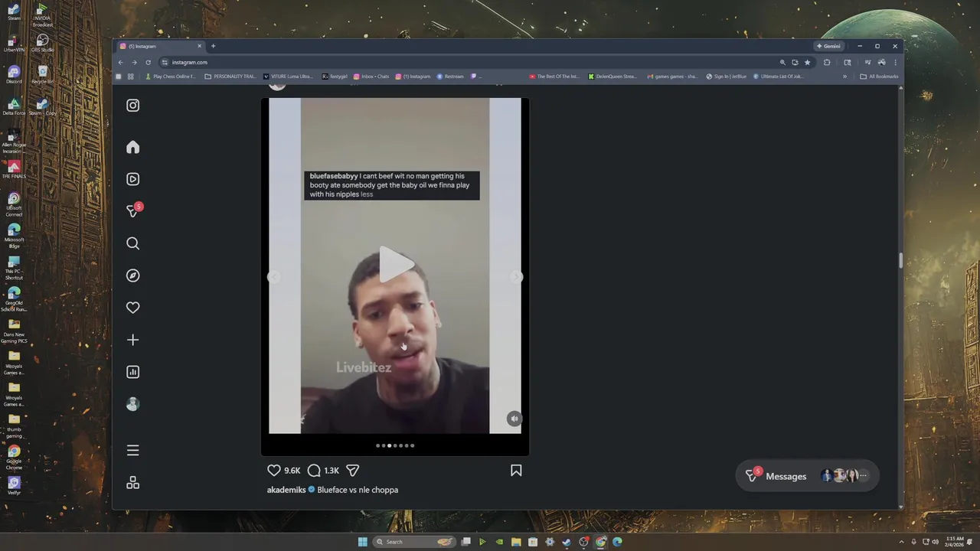The width and height of the screenshot is (980, 551).
Task: Go to previous carousel slide arrow
Action: 273,277
